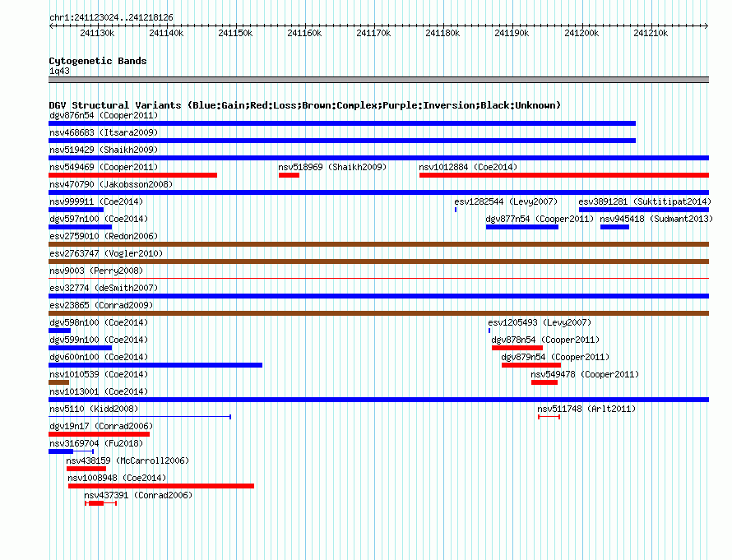Click the Cytogenetic Bands track title

(x=98, y=61)
